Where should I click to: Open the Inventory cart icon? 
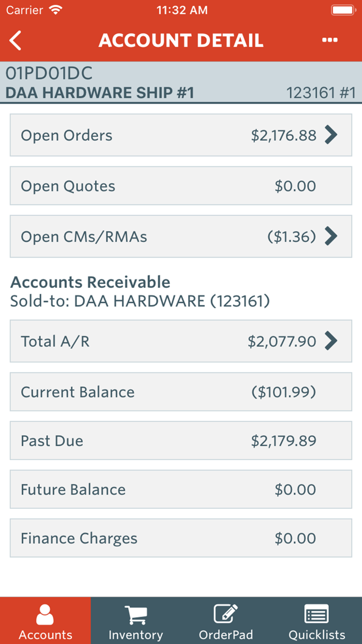click(x=135, y=614)
